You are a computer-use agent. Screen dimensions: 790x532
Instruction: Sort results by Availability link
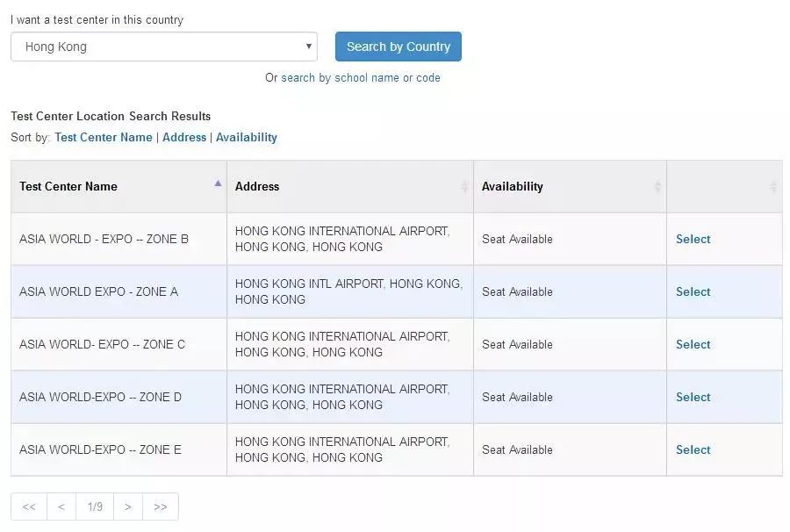[x=247, y=137]
